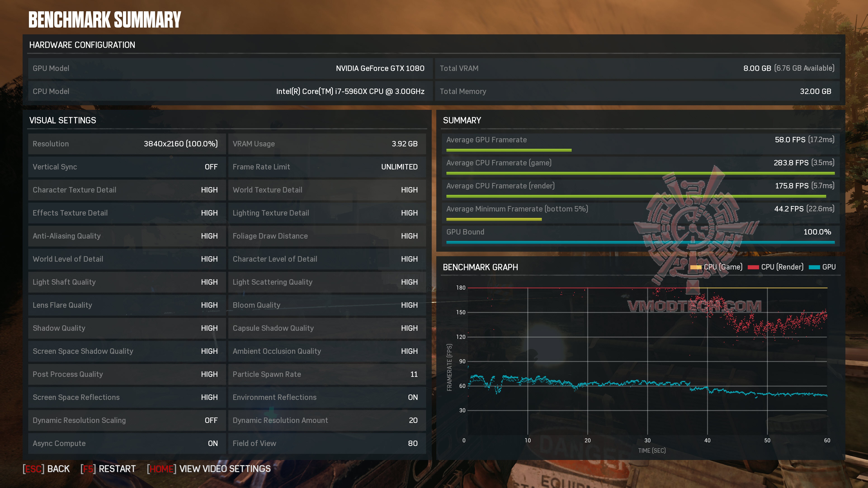Click the red CPU (Render) legend swatch

coord(753,267)
